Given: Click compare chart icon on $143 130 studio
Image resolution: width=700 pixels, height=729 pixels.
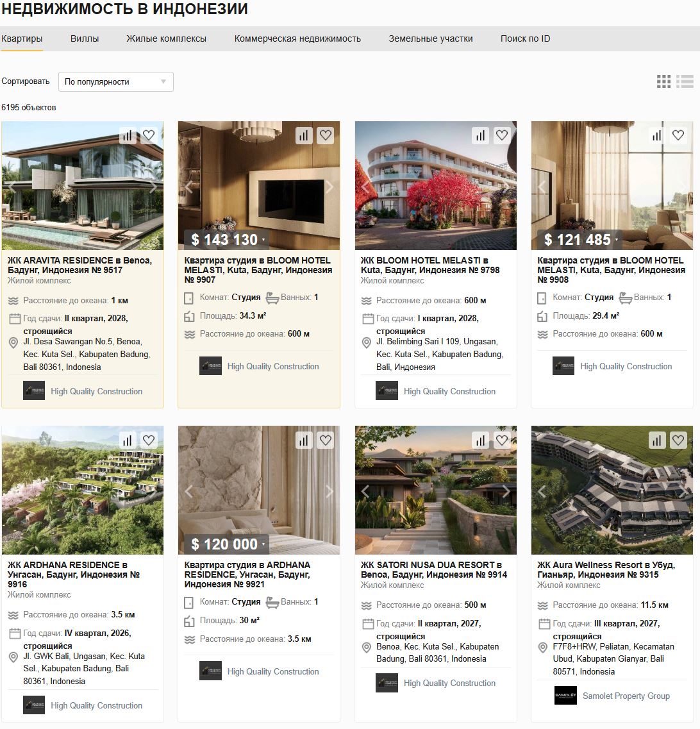Looking at the screenshot, I should tap(303, 136).
